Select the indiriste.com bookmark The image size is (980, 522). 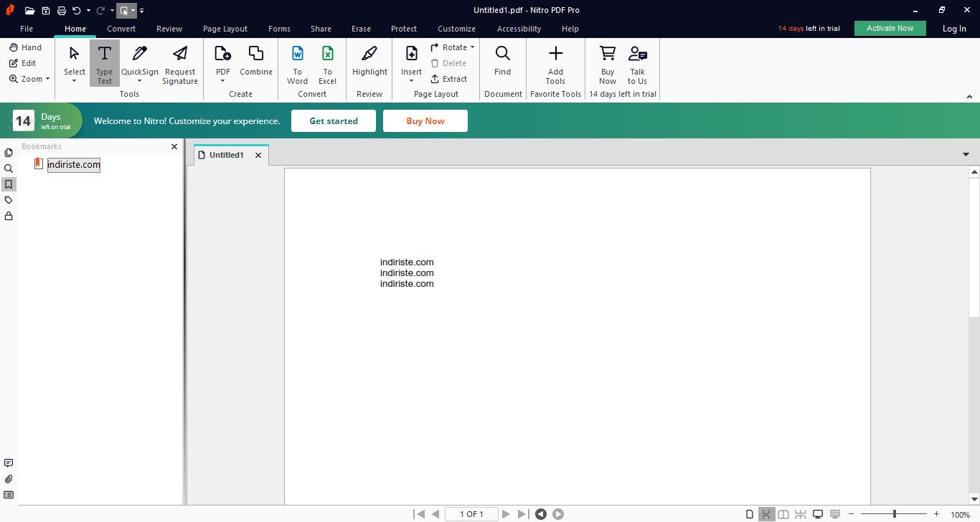pos(74,165)
